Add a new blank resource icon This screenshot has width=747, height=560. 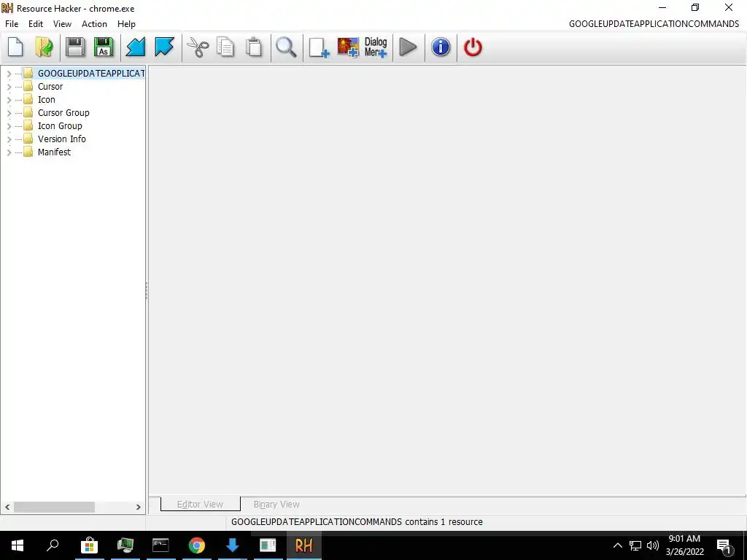[x=319, y=47]
